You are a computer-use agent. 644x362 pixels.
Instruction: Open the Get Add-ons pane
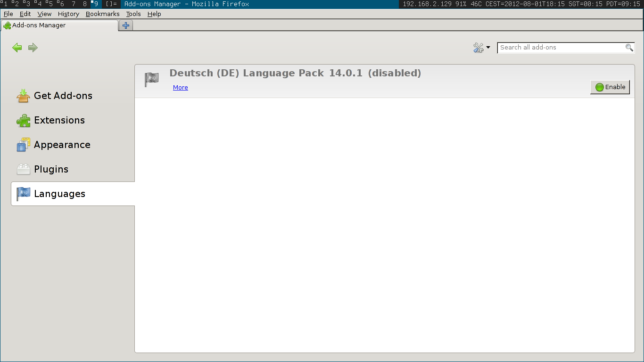(63, 96)
